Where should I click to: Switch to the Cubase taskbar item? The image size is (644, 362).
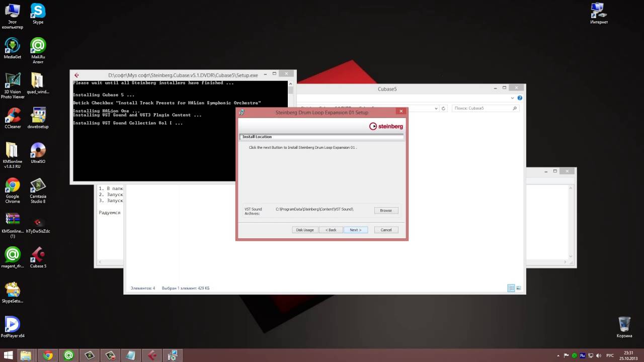point(151,355)
